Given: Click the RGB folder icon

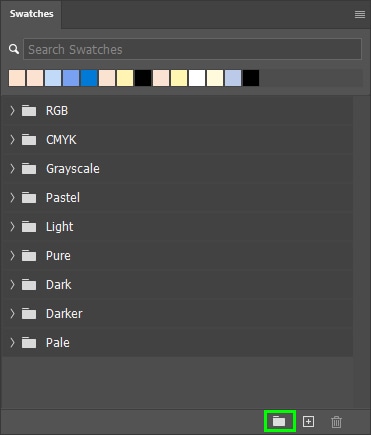Looking at the screenshot, I should pos(29,111).
